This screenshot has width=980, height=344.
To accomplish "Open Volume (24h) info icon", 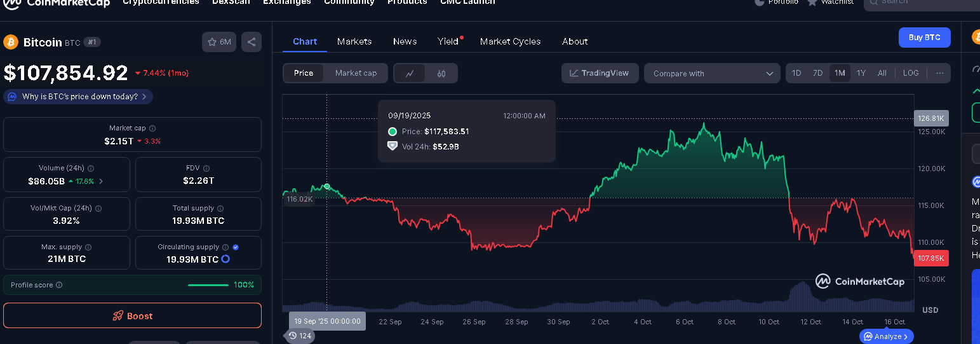I will (x=91, y=169).
